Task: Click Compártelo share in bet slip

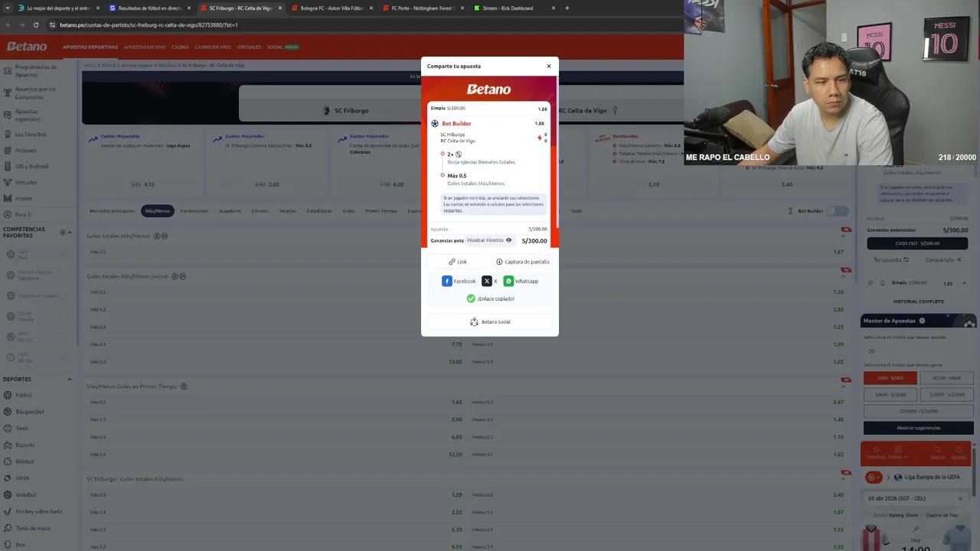Action: [943, 259]
